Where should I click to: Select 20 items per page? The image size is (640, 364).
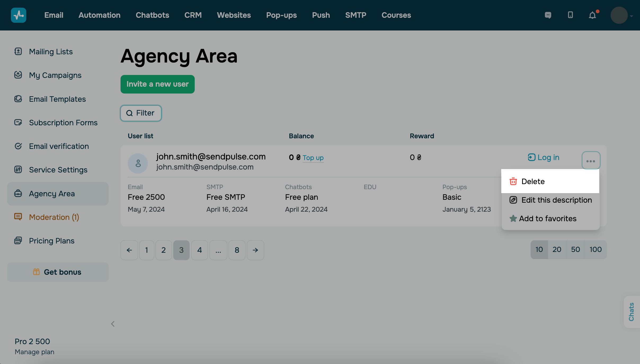(557, 250)
